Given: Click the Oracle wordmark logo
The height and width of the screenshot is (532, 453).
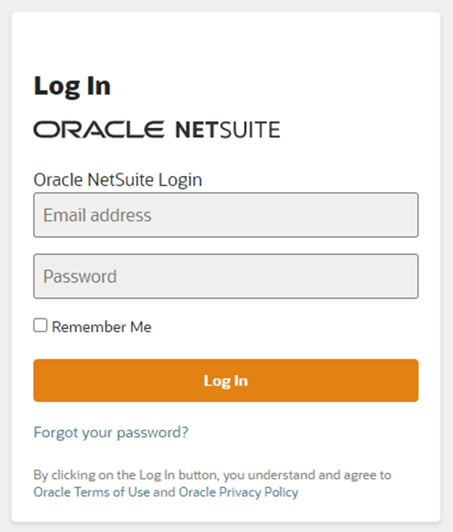Looking at the screenshot, I should (x=98, y=129).
